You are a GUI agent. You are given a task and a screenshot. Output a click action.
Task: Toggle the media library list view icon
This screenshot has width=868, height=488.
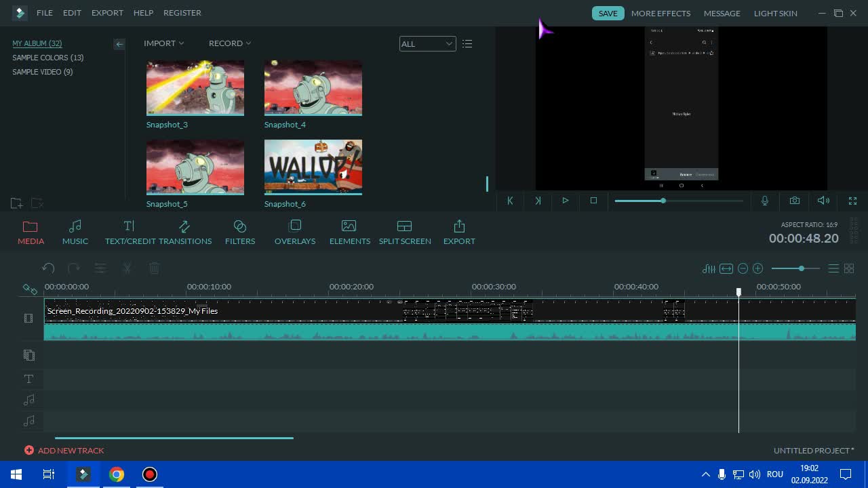(467, 43)
